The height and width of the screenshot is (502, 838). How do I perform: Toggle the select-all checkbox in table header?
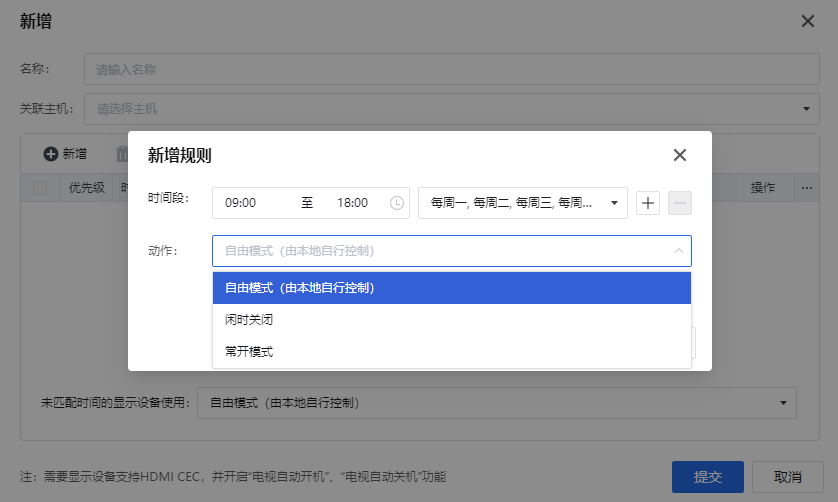pyautogui.click(x=40, y=187)
